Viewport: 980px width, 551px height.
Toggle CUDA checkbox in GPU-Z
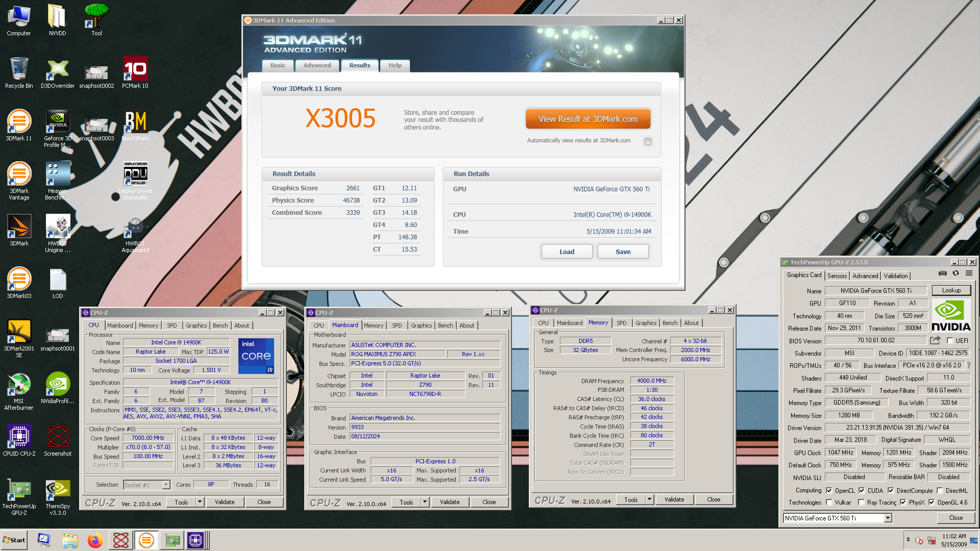pyautogui.click(x=862, y=490)
